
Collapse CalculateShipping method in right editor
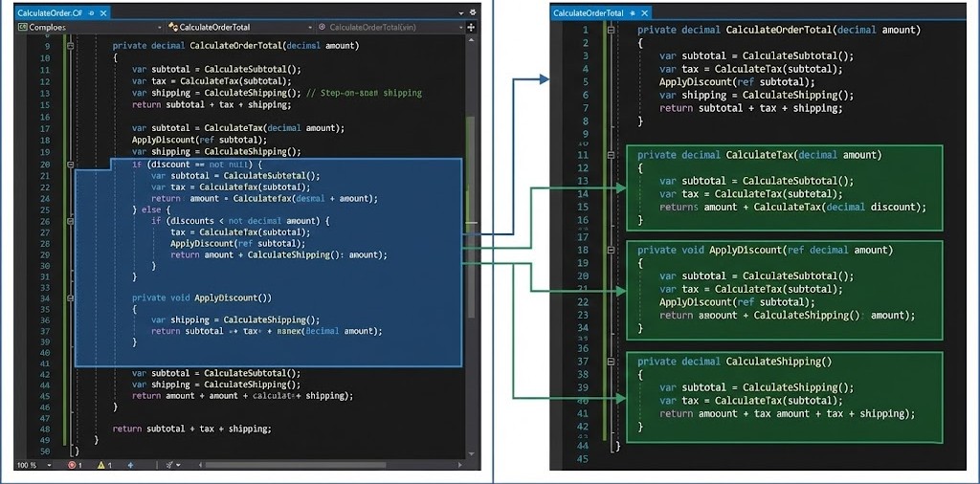610,362
